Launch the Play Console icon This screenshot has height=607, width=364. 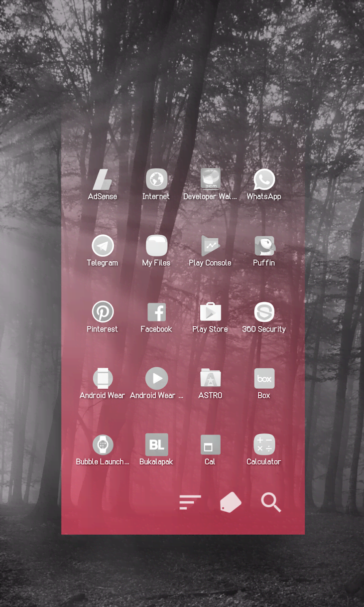[x=210, y=246]
